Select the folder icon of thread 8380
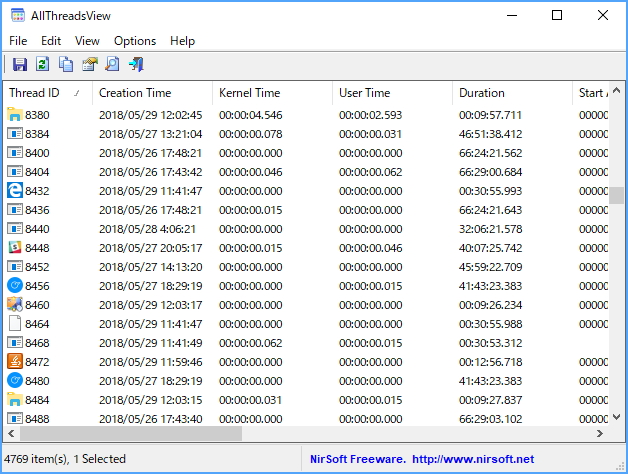The width and height of the screenshot is (628, 474). 15,115
